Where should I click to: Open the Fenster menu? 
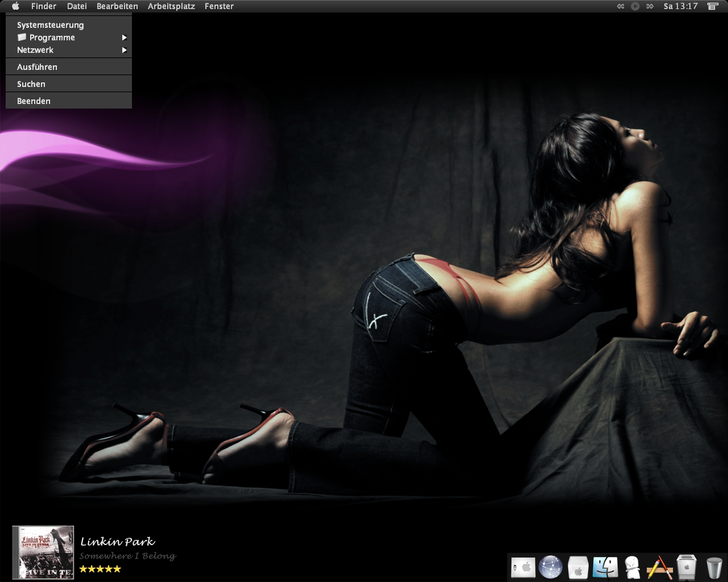pos(219,6)
